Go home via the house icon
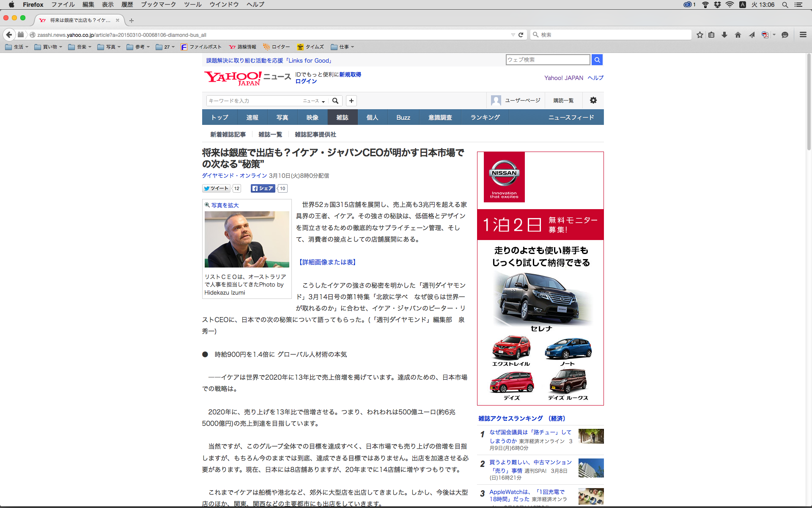Image resolution: width=812 pixels, height=508 pixels. pos(738,35)
